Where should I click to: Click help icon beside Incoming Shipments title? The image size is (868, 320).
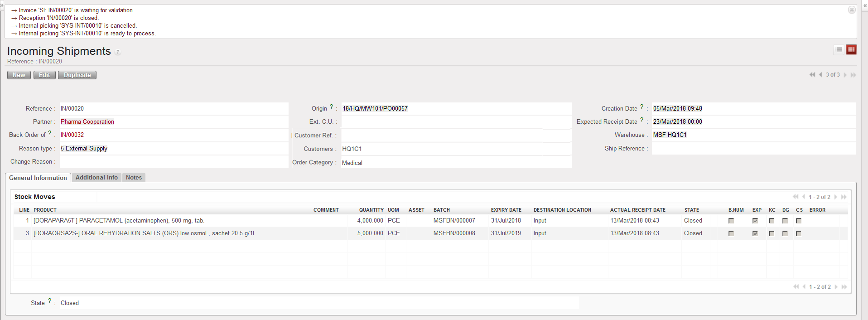point(118,52)
